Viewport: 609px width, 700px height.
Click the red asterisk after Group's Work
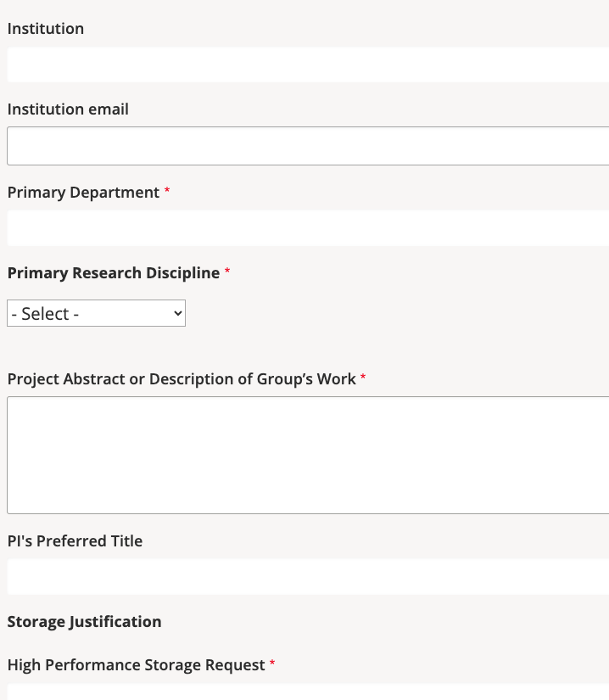point(363,378)
